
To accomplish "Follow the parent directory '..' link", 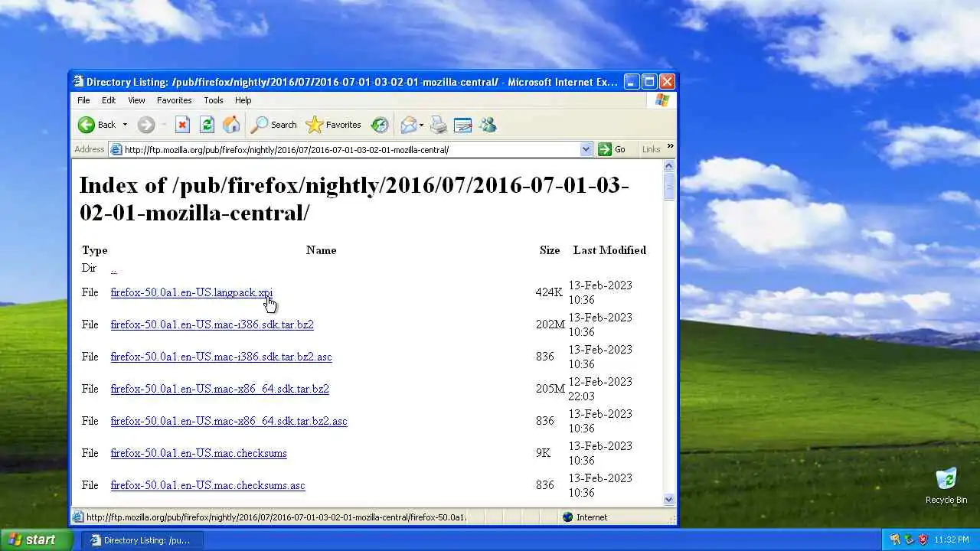I will (x=113, y=269).
